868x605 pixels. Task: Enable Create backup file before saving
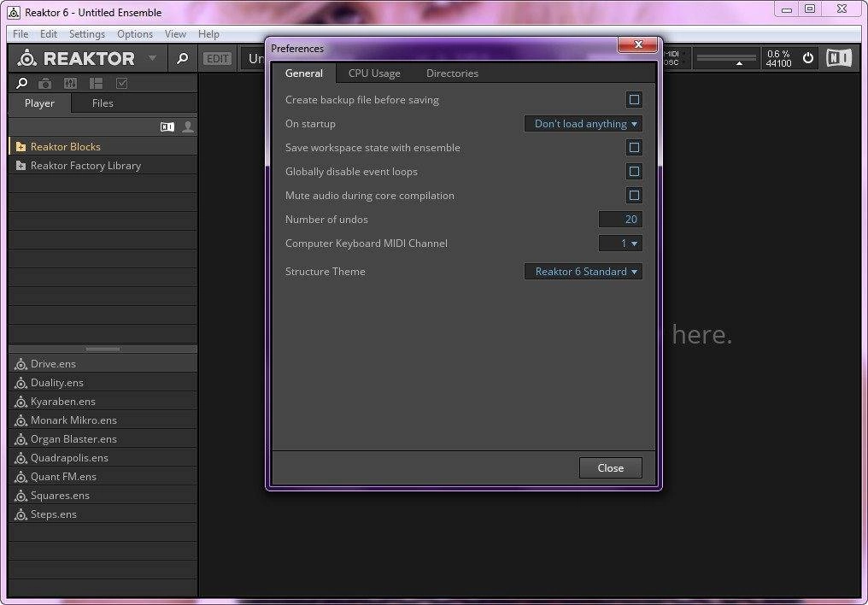click(x=634, y=100)
